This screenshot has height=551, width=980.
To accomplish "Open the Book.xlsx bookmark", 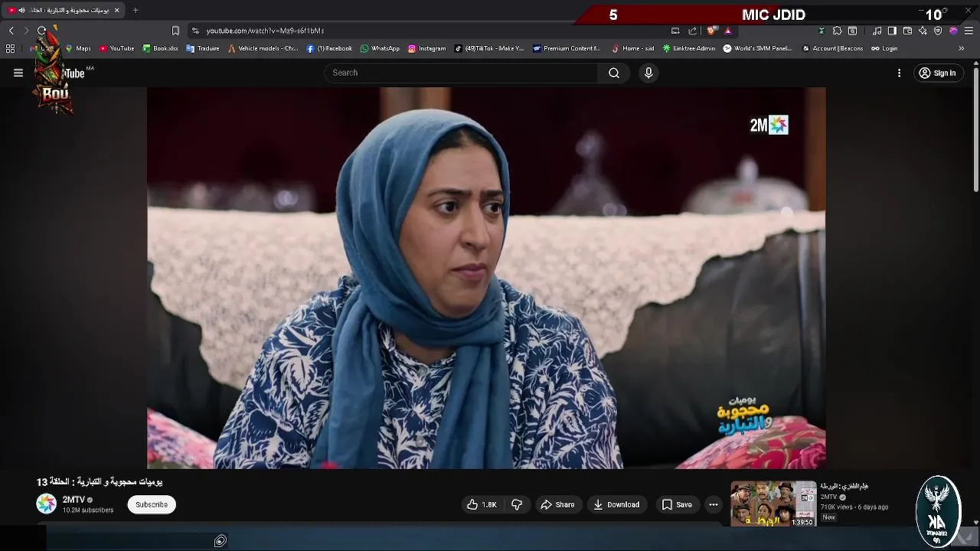I will coord(161,48).
